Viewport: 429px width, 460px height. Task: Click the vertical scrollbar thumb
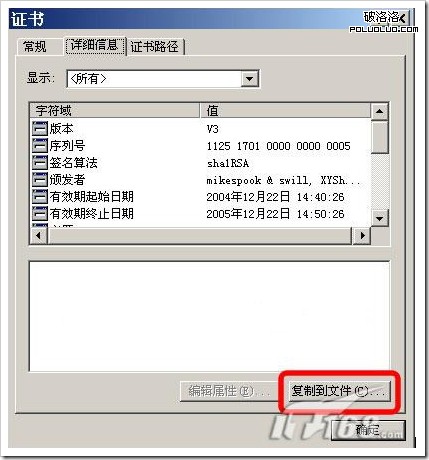tap(379, 137)
